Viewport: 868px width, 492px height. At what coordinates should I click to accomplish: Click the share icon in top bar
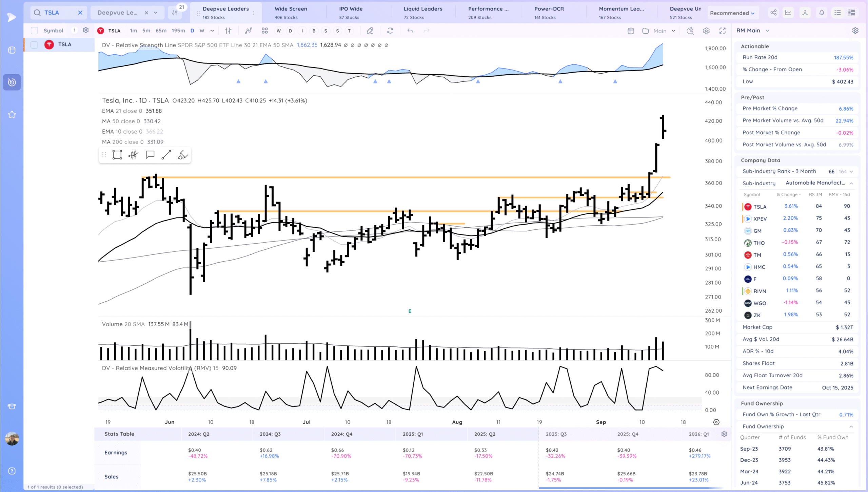[x=773, y=13]
